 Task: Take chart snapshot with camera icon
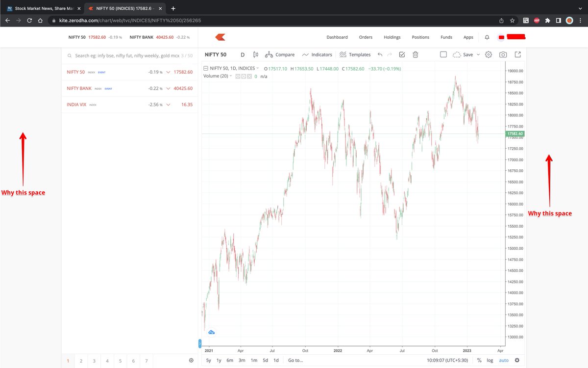click(x=503, y=54)
